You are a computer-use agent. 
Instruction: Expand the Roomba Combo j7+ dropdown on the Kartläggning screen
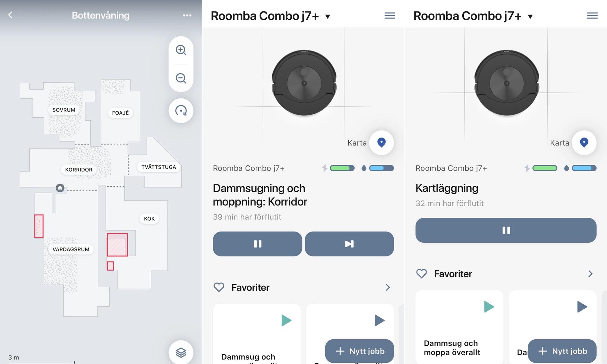[x=530, y=17]
